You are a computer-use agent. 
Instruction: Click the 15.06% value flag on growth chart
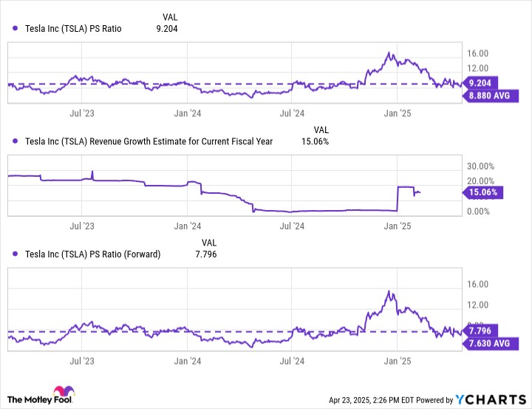pyautogui.click(x=482, y=192)
